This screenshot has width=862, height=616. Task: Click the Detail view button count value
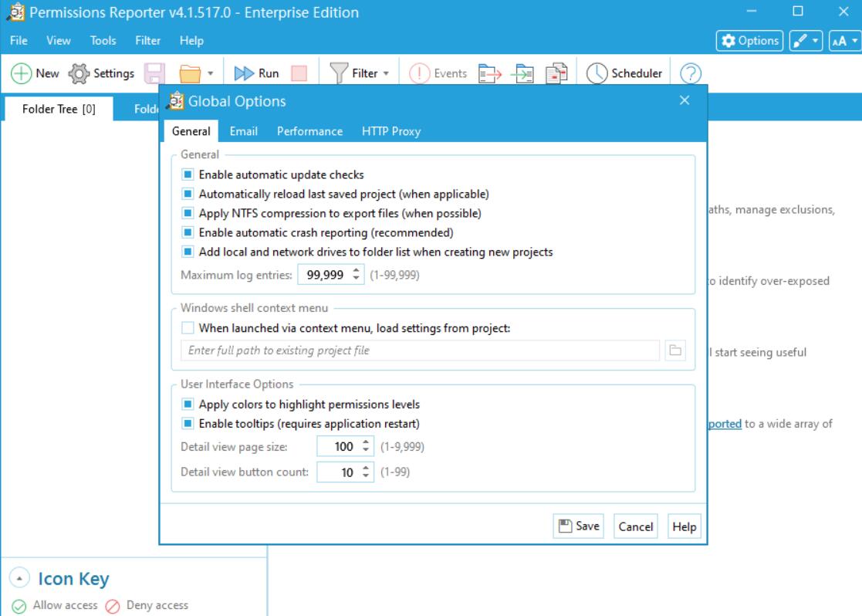[347, 472]
